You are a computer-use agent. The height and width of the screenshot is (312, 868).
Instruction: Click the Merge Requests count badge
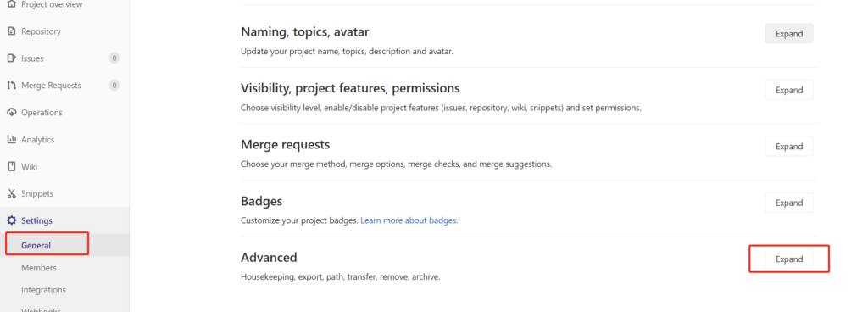point(114,86)
